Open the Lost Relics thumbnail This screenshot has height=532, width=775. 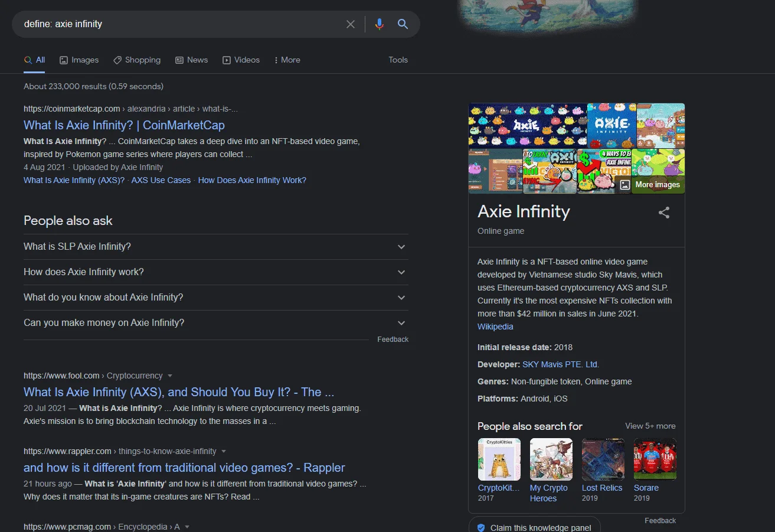click(603, 459)
